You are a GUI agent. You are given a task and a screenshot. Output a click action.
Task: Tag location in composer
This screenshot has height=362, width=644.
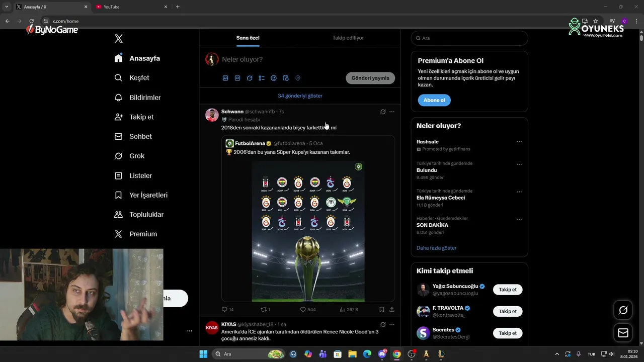click(298, 78)
